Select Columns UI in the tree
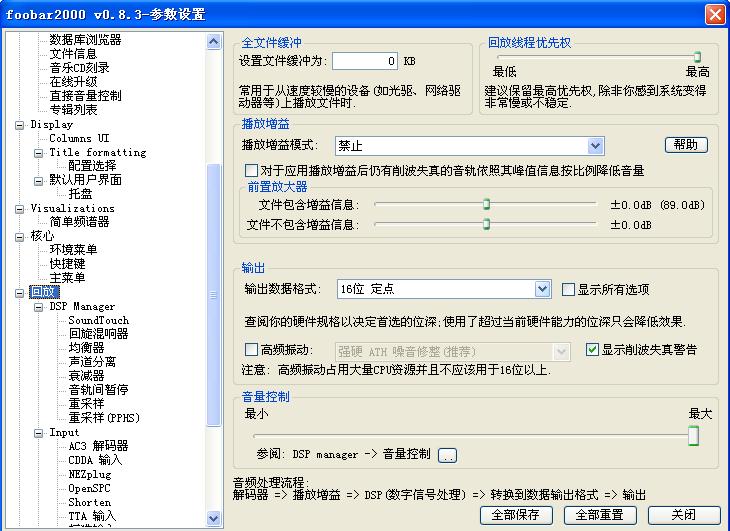Viewport: 730px width, 531px height. (79, 138)
